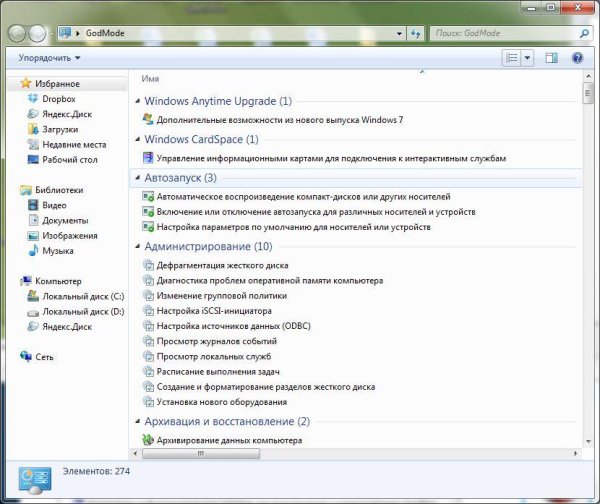This screenshot has width=600, height=504.
Task: Click the vertical scrollbar up arrow
Action: [588, 77]
